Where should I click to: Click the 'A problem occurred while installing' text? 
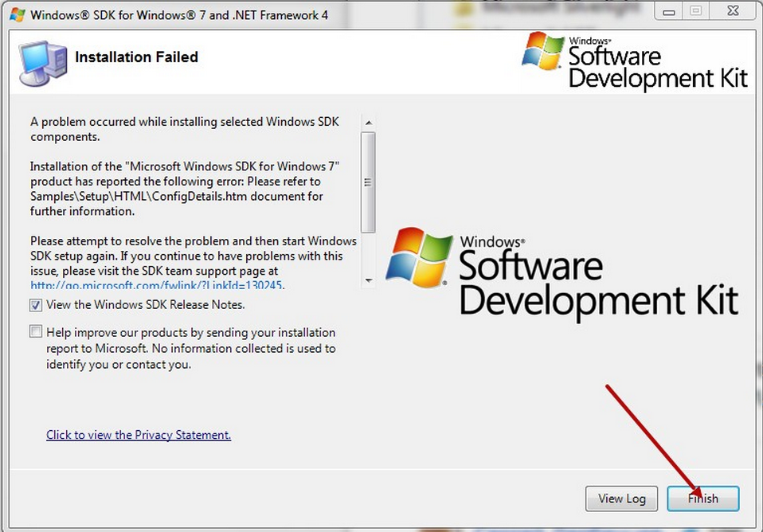[x=185, y=129]
